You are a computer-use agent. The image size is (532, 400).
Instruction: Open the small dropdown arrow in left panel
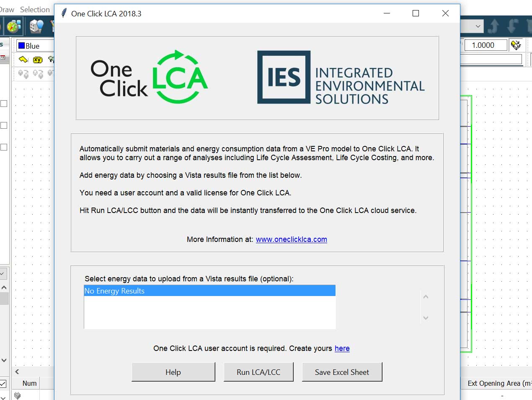[x=3, y=274]
